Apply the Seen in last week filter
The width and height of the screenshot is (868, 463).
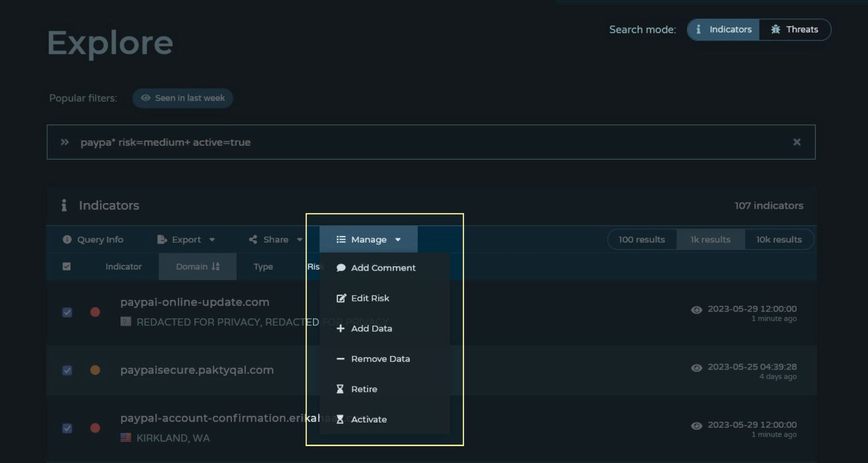pos(183,98)
